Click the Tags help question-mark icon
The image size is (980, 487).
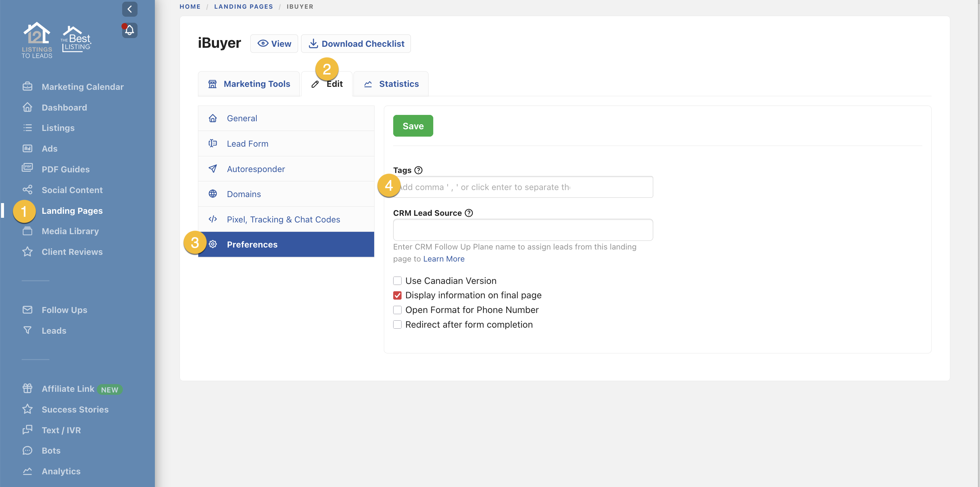click(x=418, y=170)
